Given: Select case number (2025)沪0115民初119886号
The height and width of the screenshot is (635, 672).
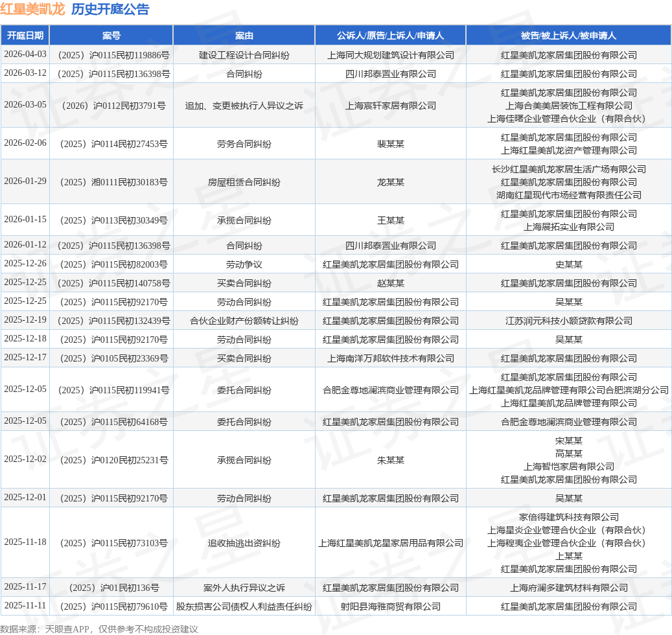Looking at the screenshot, I should [x=113, y=55].
